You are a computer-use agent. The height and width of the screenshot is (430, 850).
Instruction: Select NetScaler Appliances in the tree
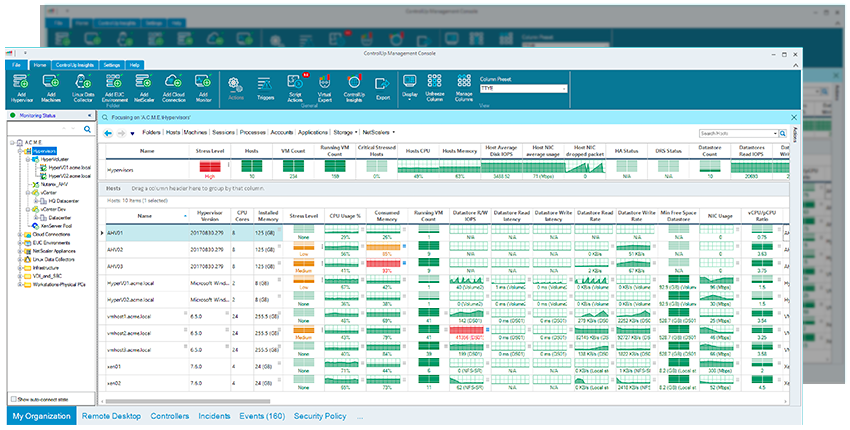tap(53, 251)
